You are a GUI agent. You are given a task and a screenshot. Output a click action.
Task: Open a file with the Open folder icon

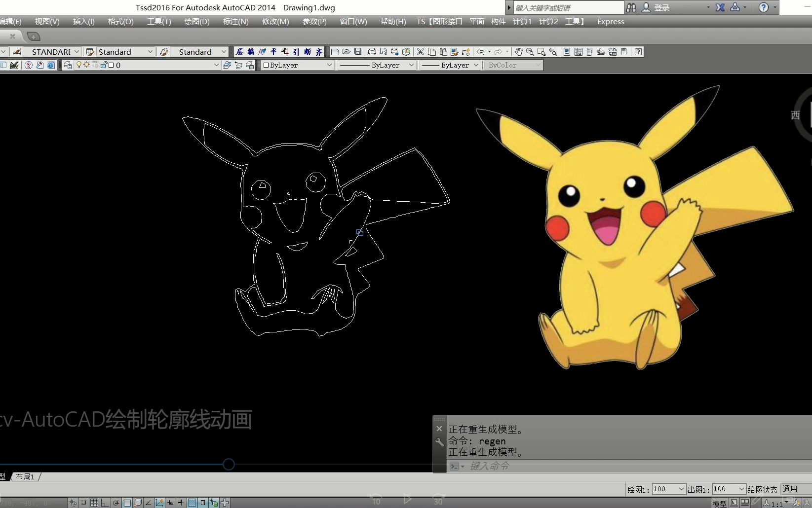coord(347,52)
